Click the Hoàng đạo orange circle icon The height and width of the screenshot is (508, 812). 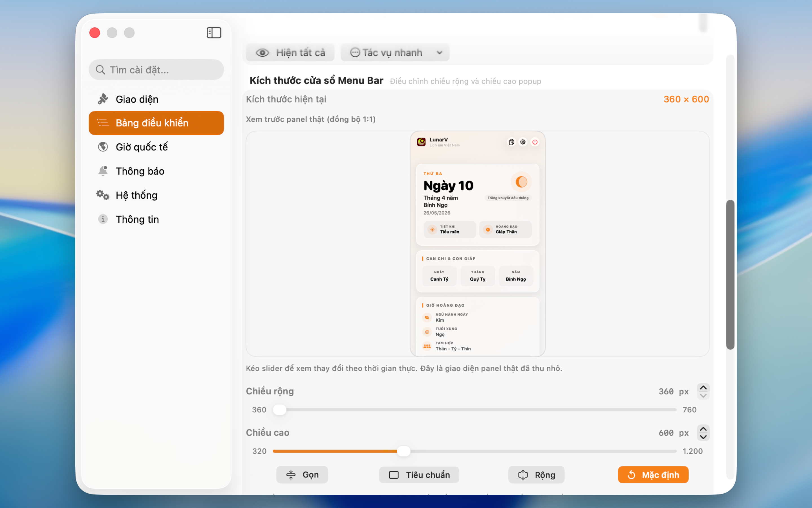(x=488, y=229)
